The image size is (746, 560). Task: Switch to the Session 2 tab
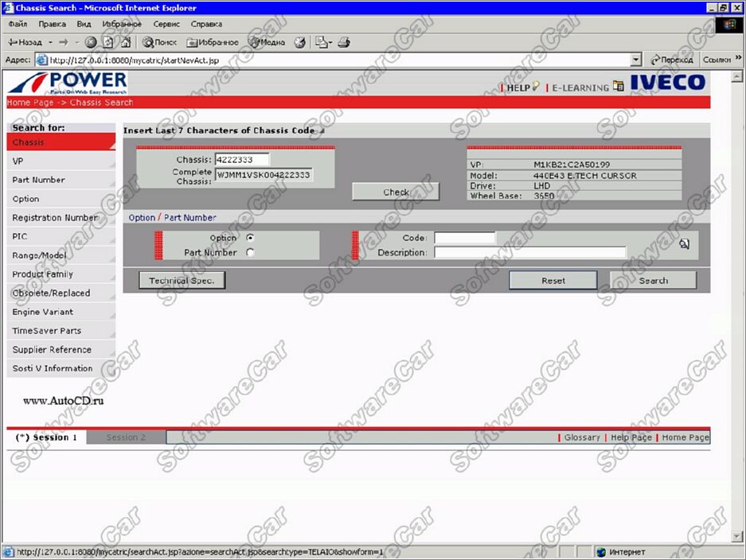click(126, 437)
